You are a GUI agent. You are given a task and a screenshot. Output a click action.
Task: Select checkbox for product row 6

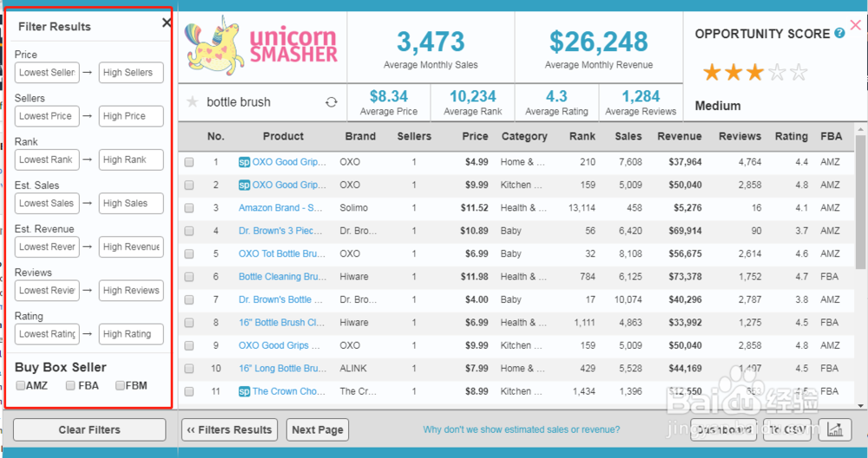(189, 277)
